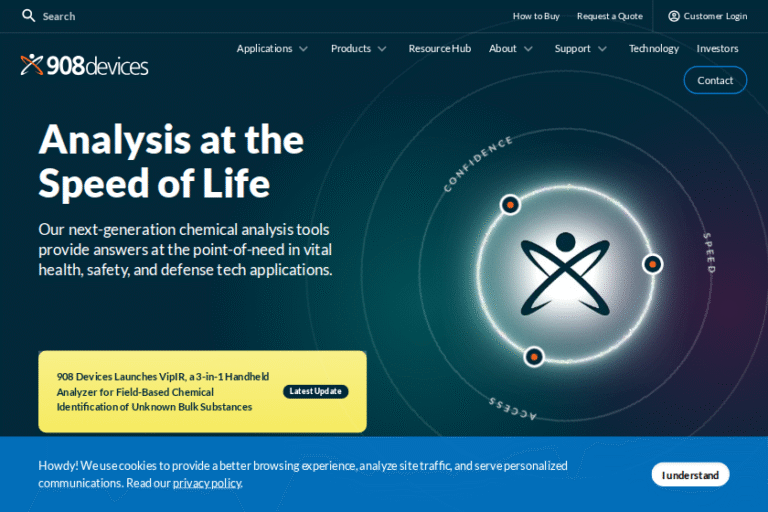Click the 908 Devices logo

pos(84,66)
